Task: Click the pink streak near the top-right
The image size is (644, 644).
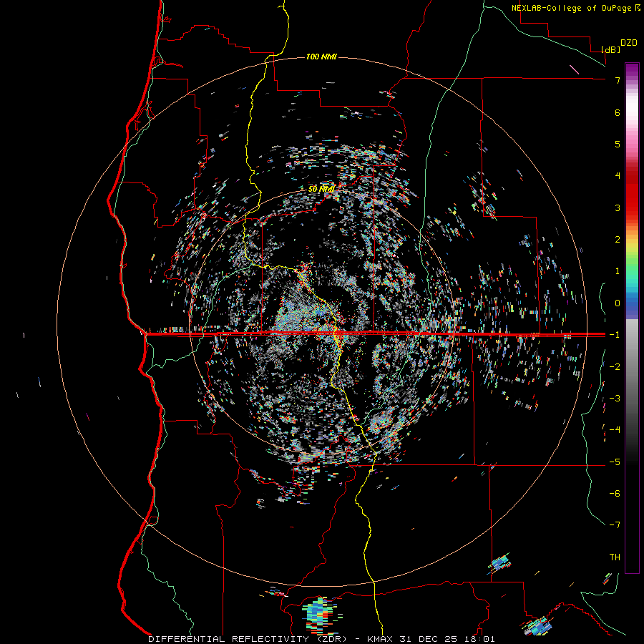Action: 574,69
